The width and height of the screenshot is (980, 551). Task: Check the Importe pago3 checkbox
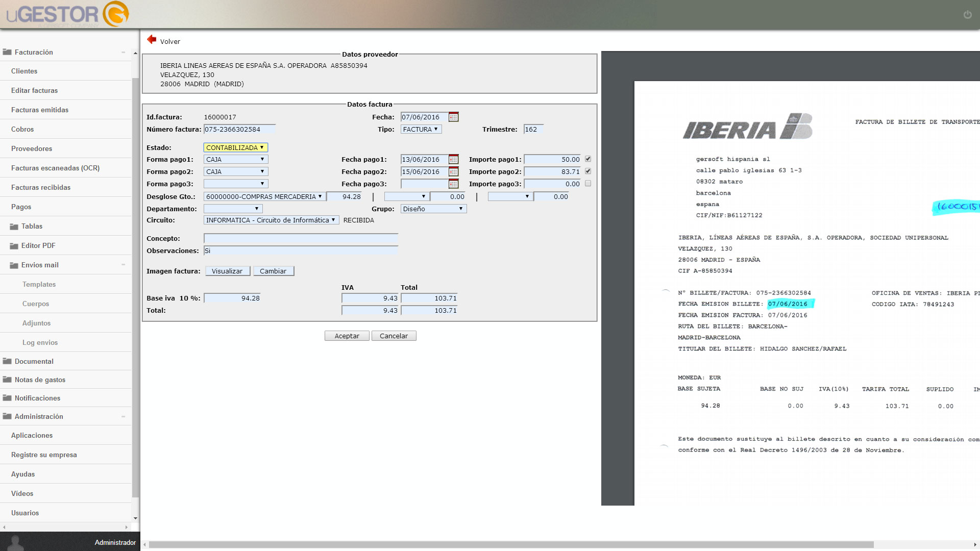click(588, 184)
